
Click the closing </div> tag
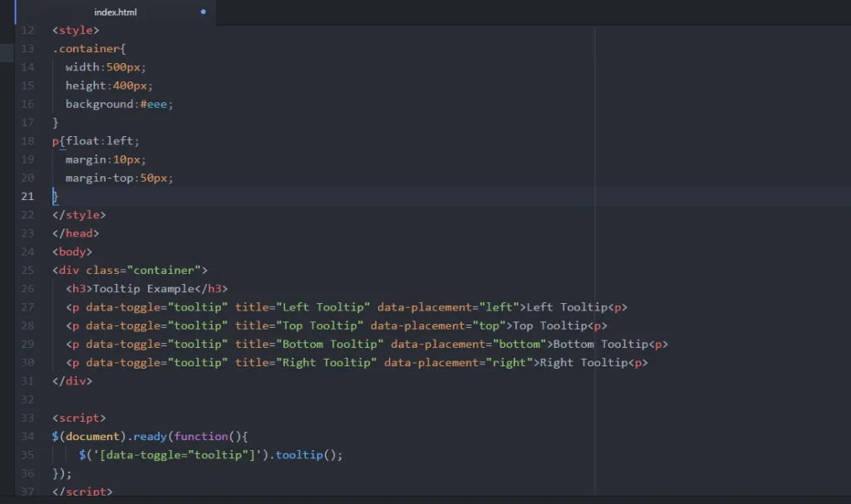(72, 381)
